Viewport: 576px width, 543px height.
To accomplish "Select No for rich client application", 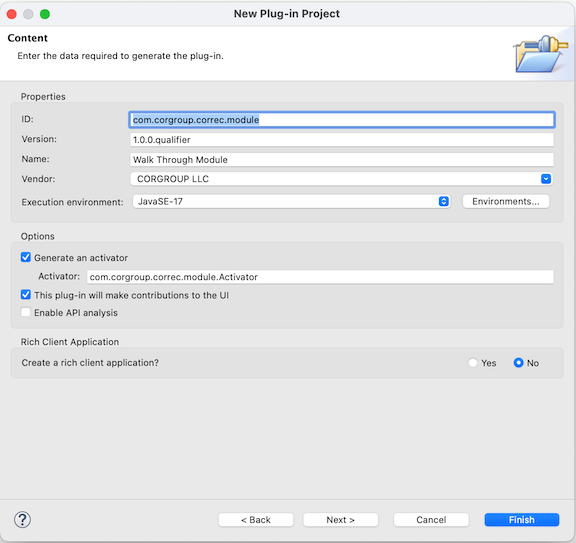I will pyautogui.click(x=518, y=363).
